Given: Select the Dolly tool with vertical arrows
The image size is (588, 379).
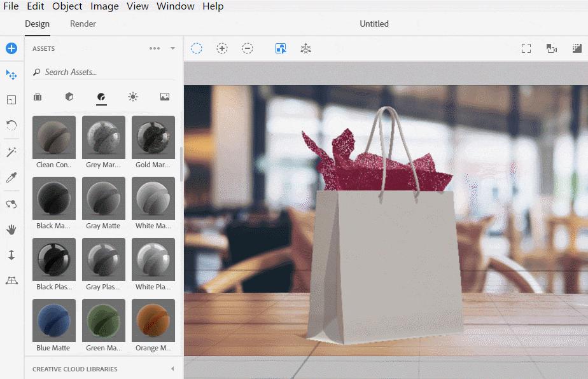Looking at the screenshot, I should [x=11, y=254].
